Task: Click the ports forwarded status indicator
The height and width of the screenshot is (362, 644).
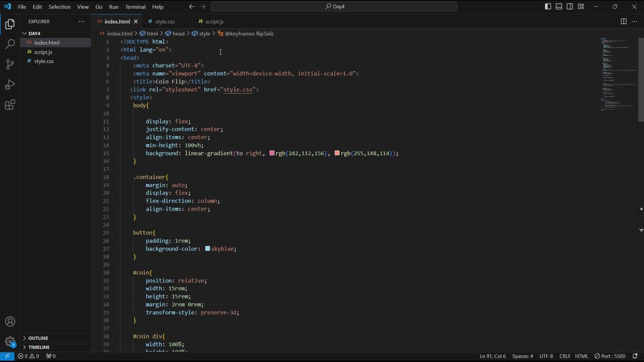Action: (51, 356)
